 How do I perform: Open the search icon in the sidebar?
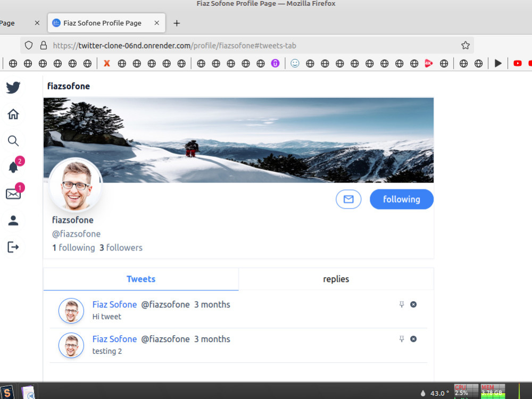pos(13,140)
